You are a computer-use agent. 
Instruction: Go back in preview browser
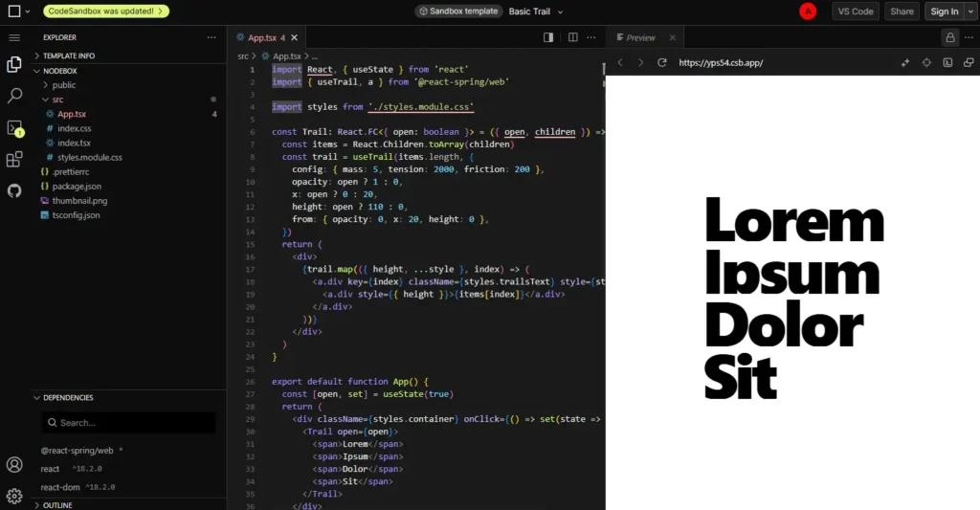pos(620,62)
